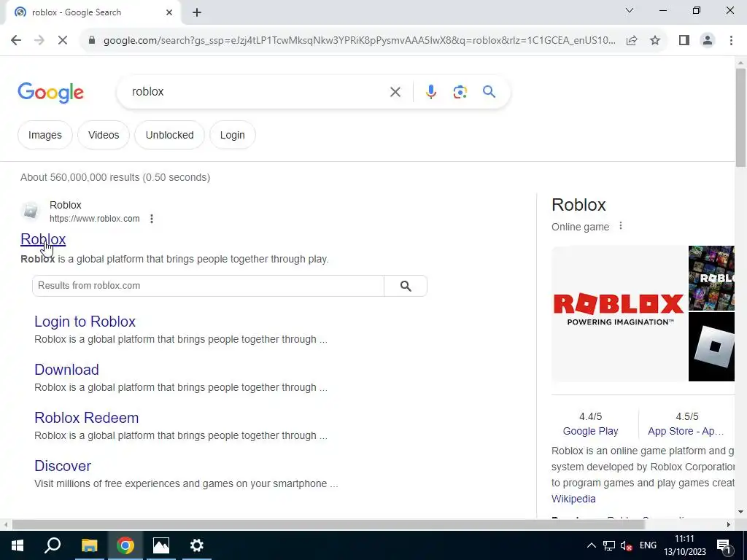
Task: Click the muted volume tray icon
Action: pyautogui.click(x=627, y=545)
